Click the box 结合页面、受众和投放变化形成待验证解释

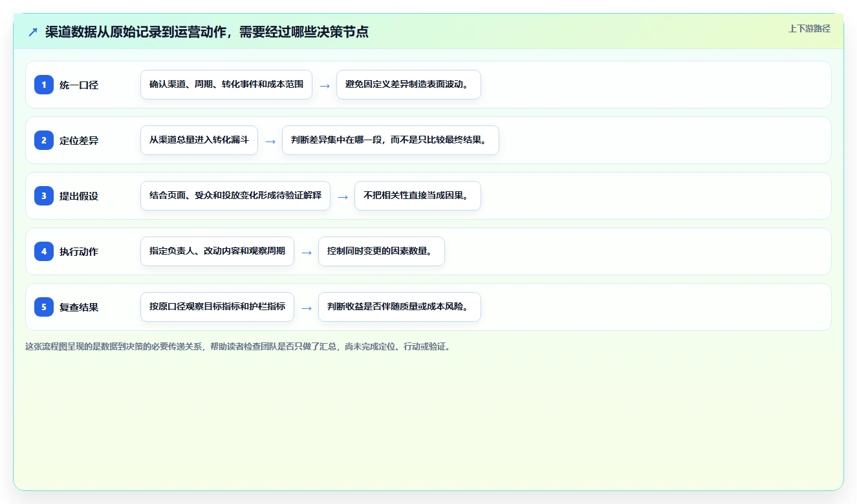tap(235, 196)
